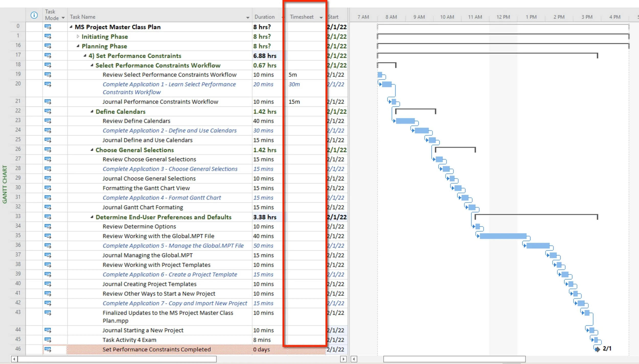The image size is (639, 364).
Task: Open the Timesheet column dropdown arrow
Action: [321, 17]
